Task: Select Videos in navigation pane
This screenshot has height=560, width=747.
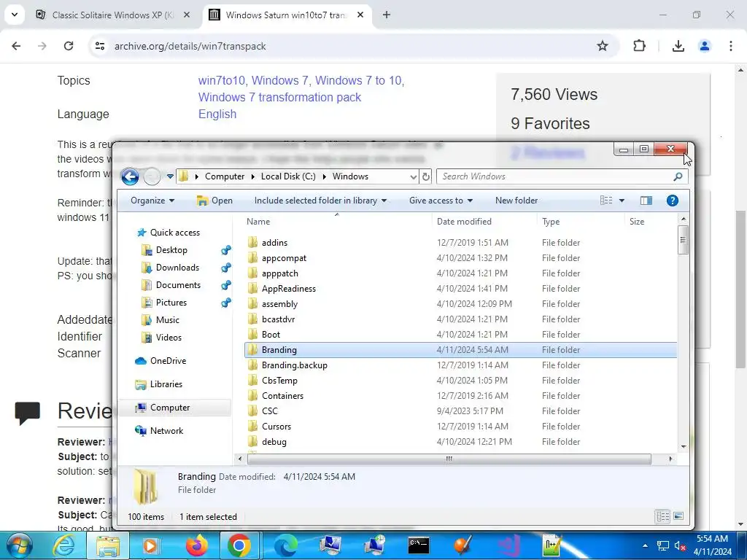Action: tap(169, 338)
